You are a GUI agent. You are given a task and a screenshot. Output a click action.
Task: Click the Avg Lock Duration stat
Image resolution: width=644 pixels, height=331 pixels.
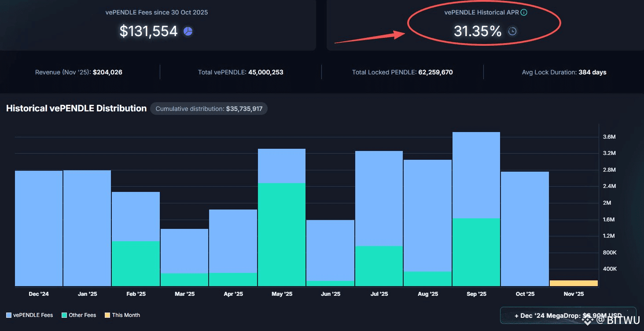tap(564, 72)
